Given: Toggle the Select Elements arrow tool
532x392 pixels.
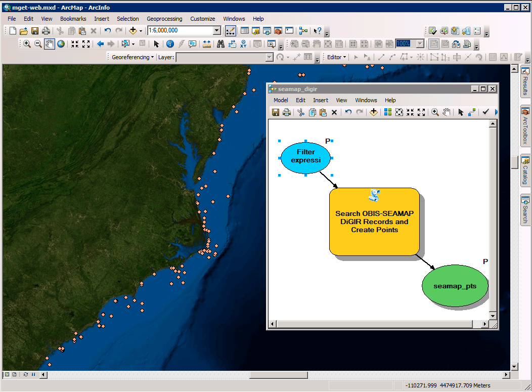Looking at the screenshot, I should pyautogui.click(x=156, y=44).
